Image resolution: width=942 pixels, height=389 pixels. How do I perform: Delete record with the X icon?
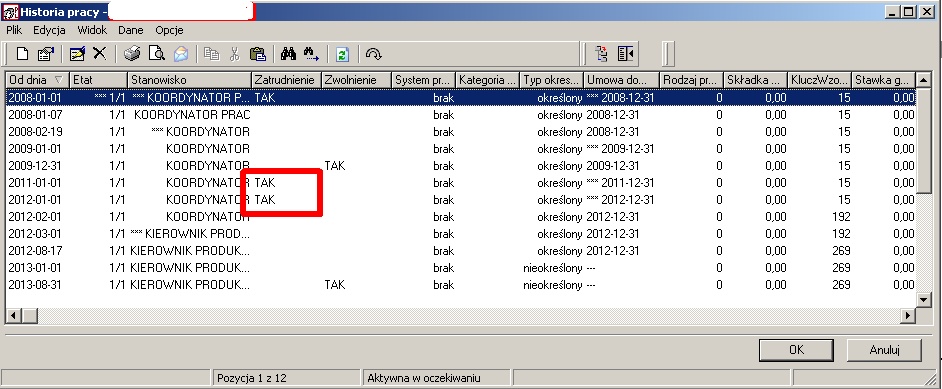point(100,54)
